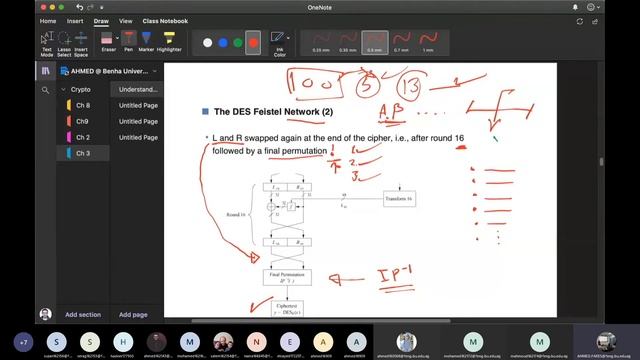640x360 pixels.
Task: Select participant avatar E
Action: [290, 342]
